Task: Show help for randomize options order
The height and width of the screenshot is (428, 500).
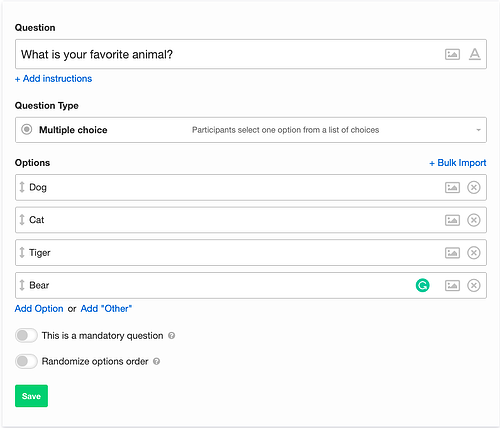Action: tap(156, 361)
